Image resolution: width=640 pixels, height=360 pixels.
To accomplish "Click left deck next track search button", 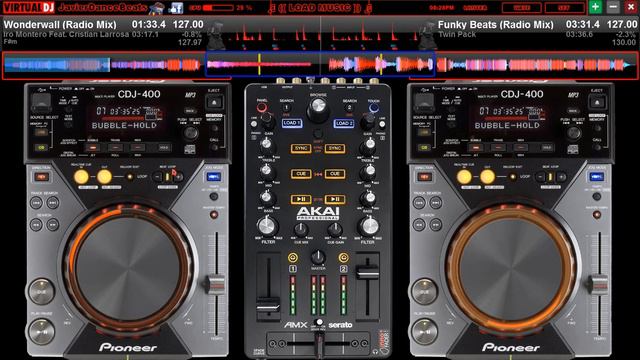I will click(53, 202).
